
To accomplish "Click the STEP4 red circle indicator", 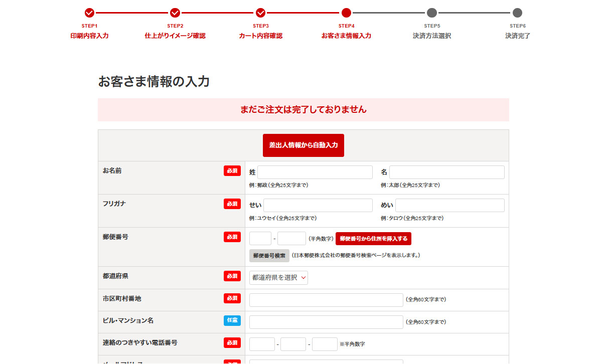I will (346, 13).
